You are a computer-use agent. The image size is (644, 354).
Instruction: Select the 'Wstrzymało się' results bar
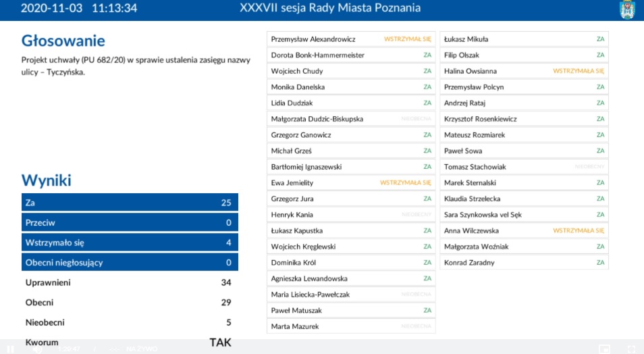click(x=130, y=243)
